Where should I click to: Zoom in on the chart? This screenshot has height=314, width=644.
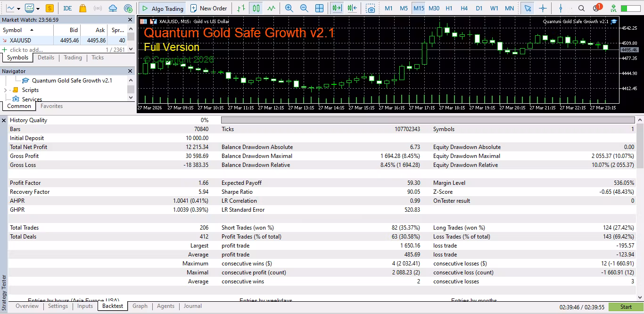tap(289, 8)
